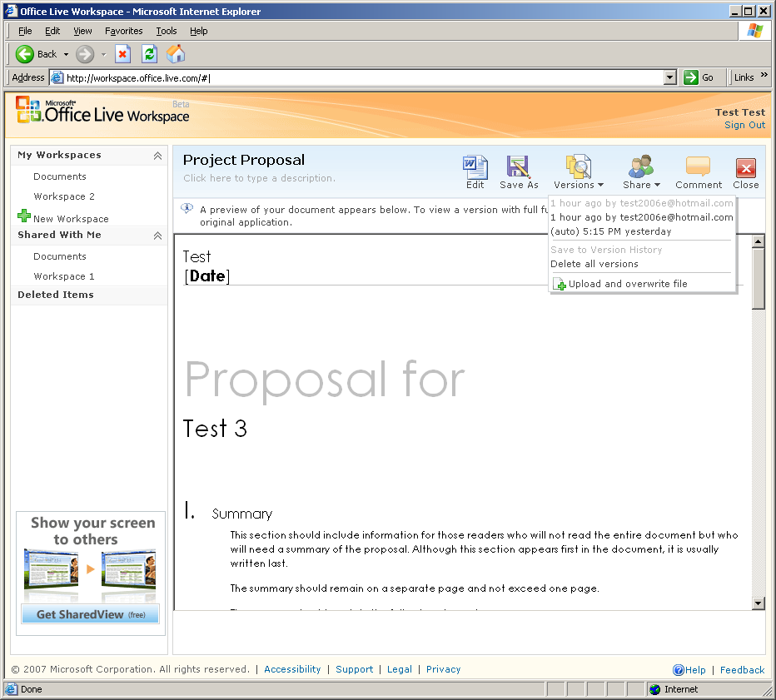Open Workspace 2 in sidebar

(x=64, y=196)
